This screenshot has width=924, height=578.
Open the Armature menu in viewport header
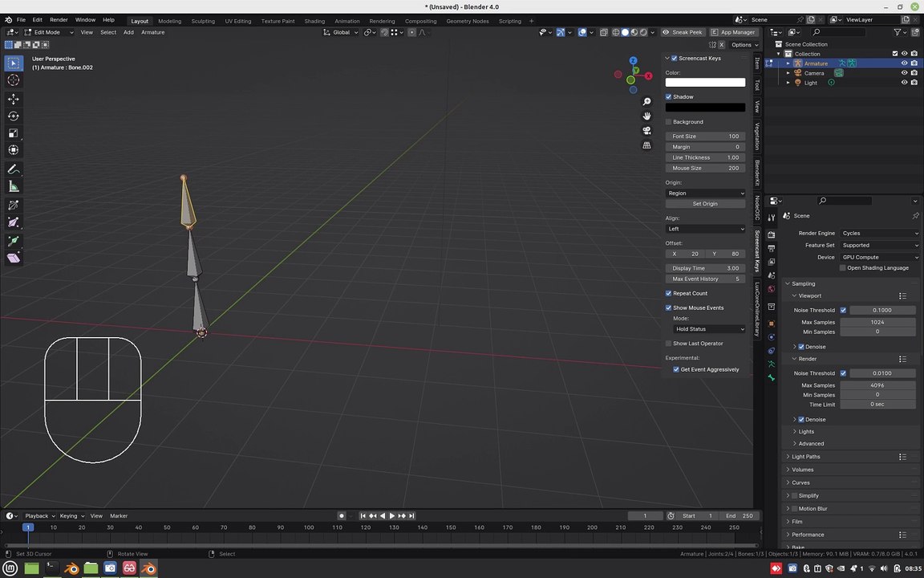pyautogui.click(x=152, y=32)
